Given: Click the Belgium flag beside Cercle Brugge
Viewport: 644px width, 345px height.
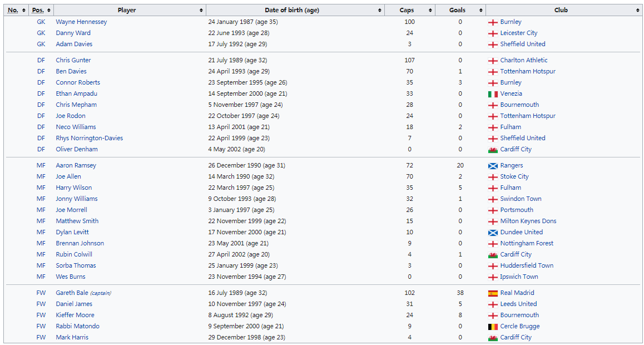Looking at the screenshot, I should point(492,327).
